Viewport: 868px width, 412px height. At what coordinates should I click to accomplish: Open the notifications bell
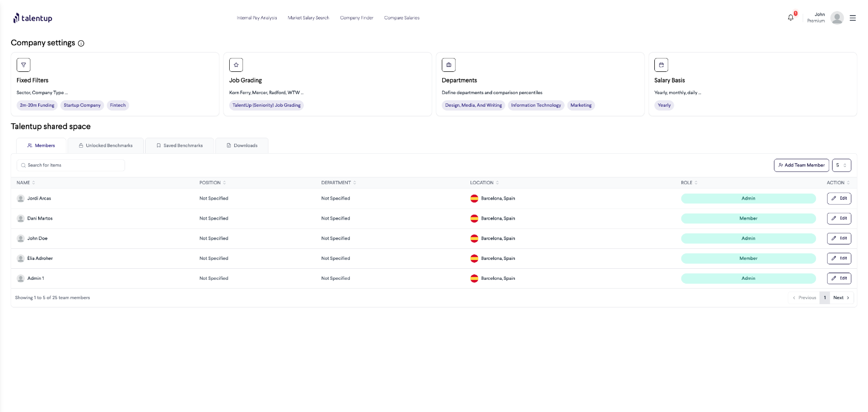point(790,18)
